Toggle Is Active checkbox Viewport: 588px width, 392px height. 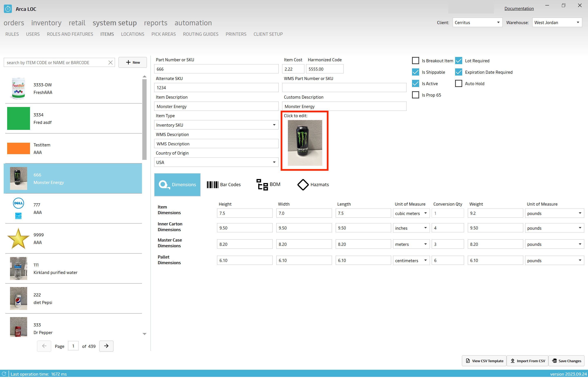pyautogui.click(x=415, y=84)
